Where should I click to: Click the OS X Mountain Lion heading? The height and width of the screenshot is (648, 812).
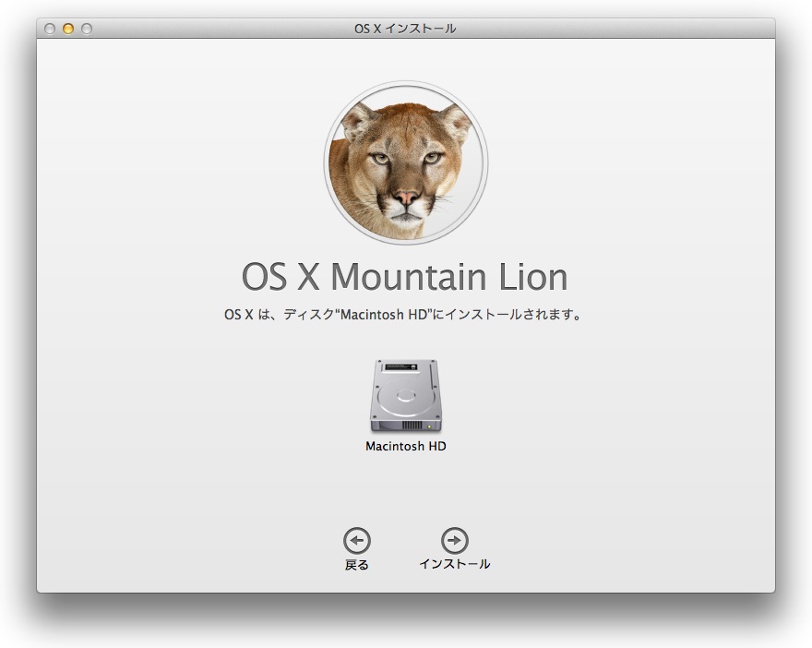click(404, 277)
